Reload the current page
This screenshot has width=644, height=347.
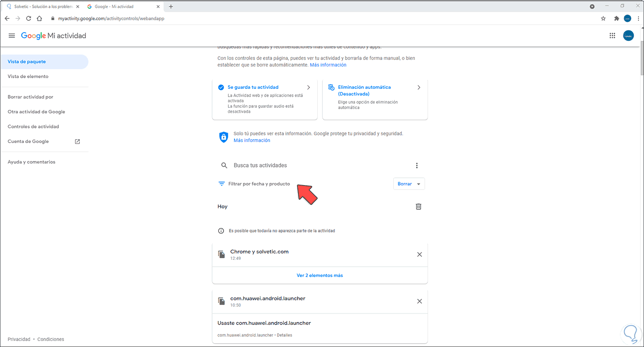coord(28,18)
